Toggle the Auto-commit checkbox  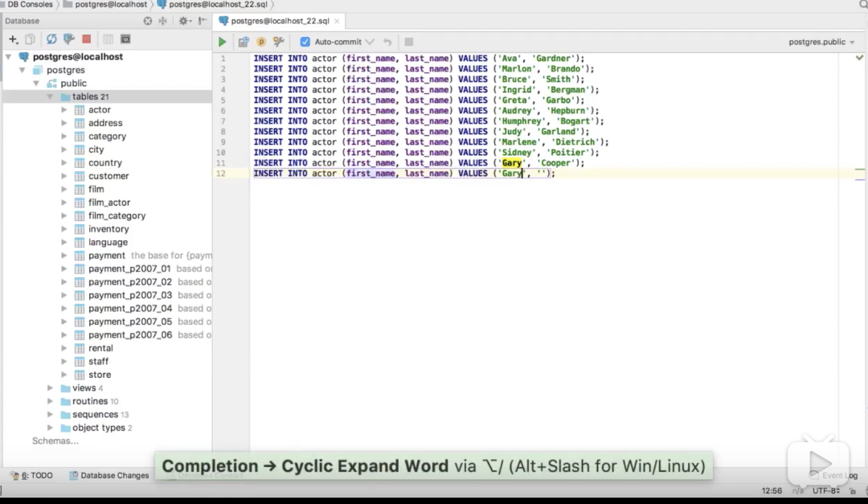coord(305,42)
